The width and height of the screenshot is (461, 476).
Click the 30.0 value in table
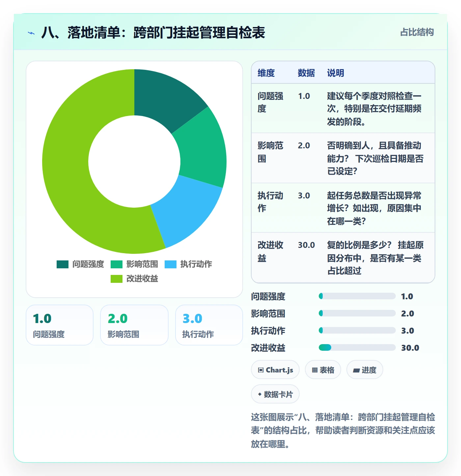coord(306,245)
